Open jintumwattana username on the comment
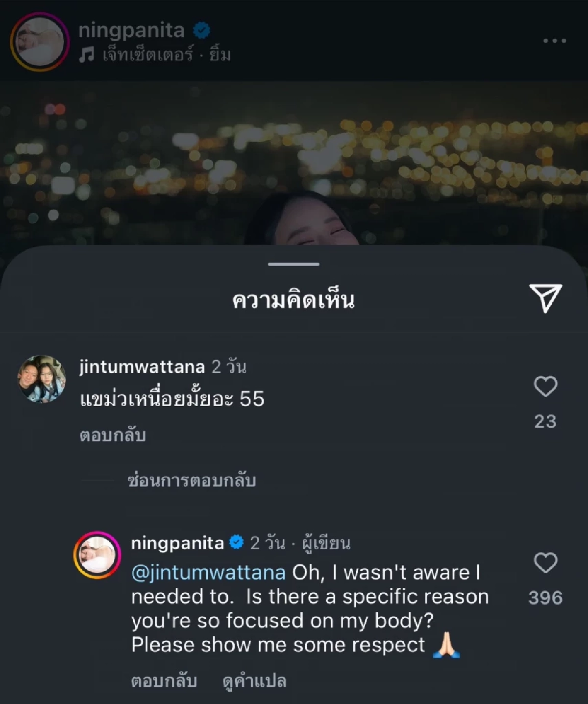 click(x=142, y=366)
